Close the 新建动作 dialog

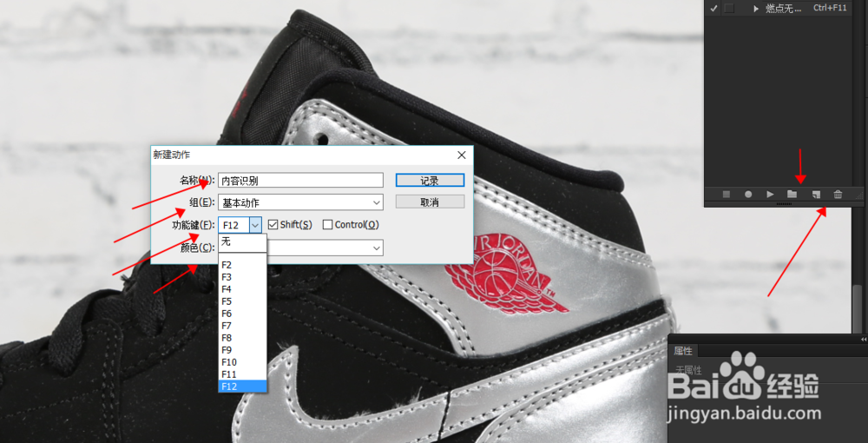(462, 155)
